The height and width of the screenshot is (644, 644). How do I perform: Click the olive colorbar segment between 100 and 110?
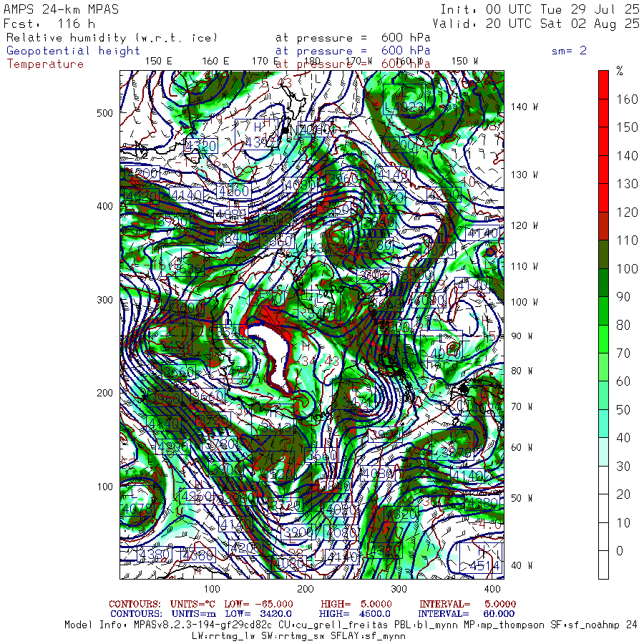pyautogui.click(x=603, y=255)
